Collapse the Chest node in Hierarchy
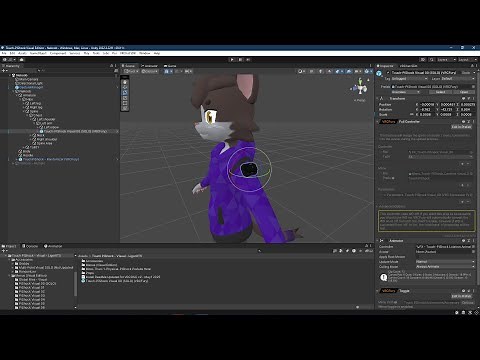This screenshot has height=360, width=480. point(28,115)
